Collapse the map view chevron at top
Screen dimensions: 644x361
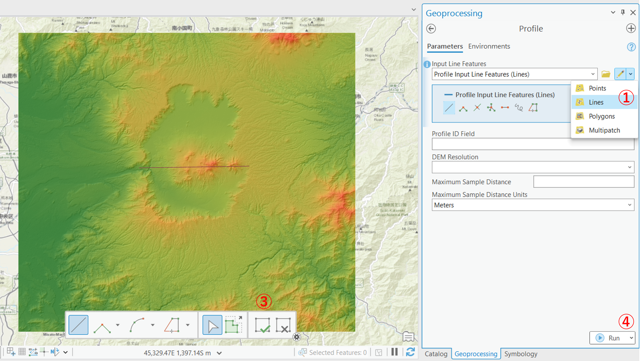point(413,10)
